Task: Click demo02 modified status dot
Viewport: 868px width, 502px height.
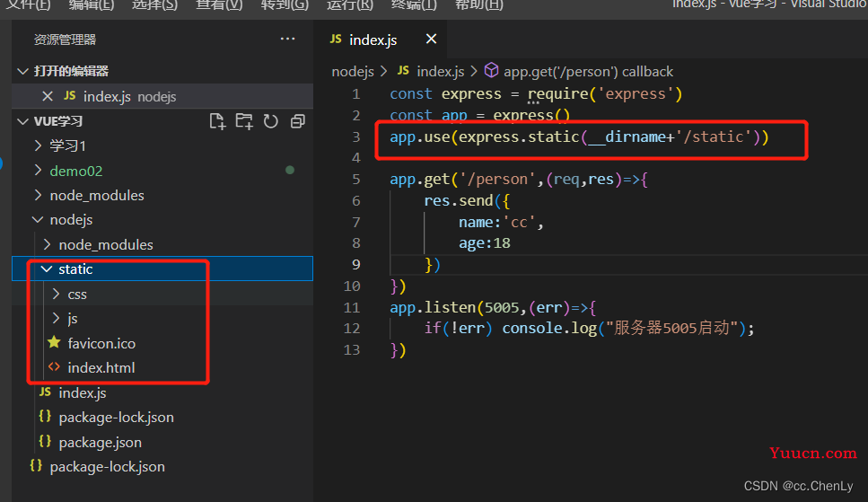Action: 290,170
